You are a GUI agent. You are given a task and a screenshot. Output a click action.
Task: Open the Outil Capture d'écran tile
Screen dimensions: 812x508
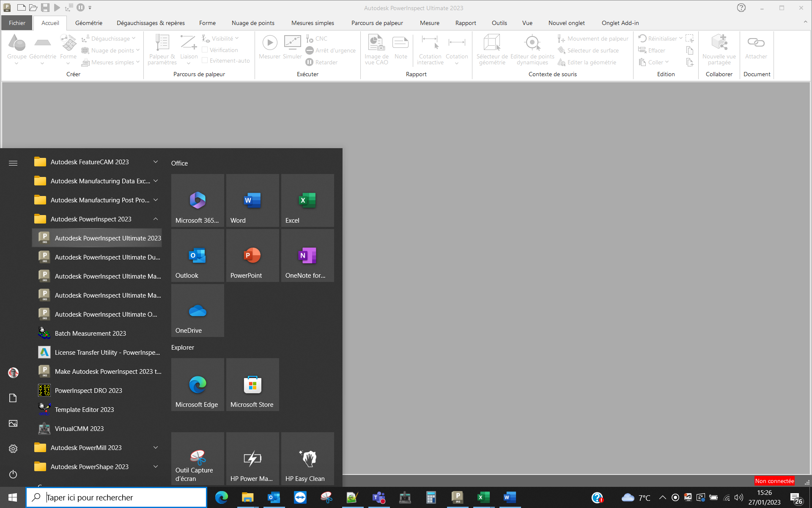[198, 458]
